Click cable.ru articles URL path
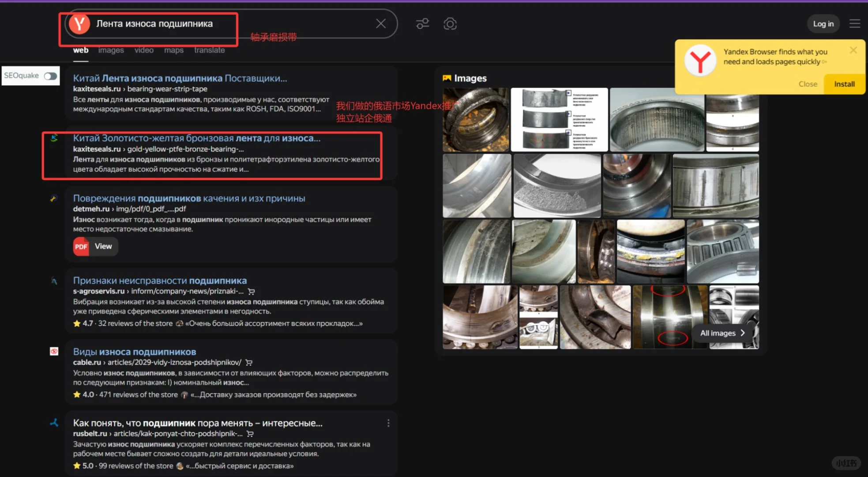 click(157, 362)
